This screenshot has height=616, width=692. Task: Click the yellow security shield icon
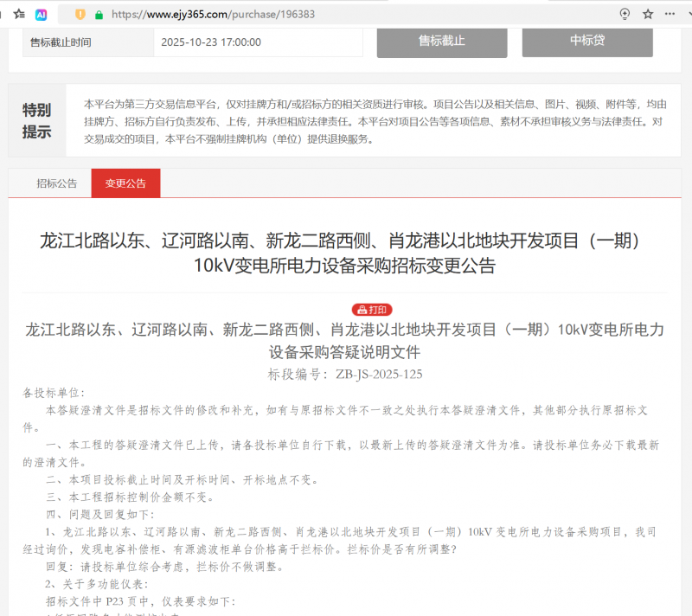pyautogui.click(x=80, y=14)
